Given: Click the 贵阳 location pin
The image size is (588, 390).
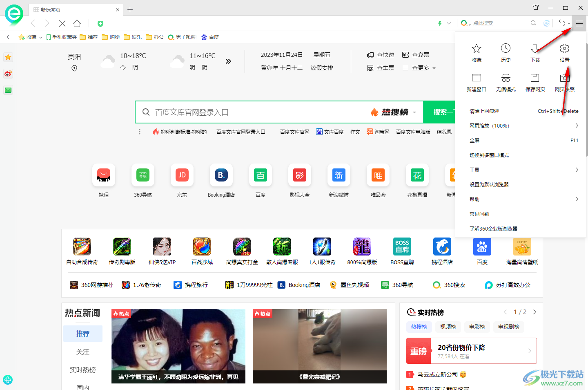Looking at the screenshot, I should 74,68.
